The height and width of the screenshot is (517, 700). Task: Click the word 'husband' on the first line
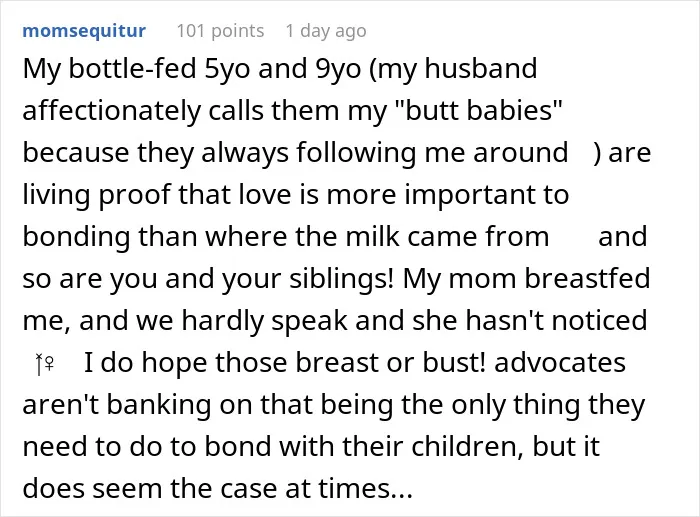(481, 68)
